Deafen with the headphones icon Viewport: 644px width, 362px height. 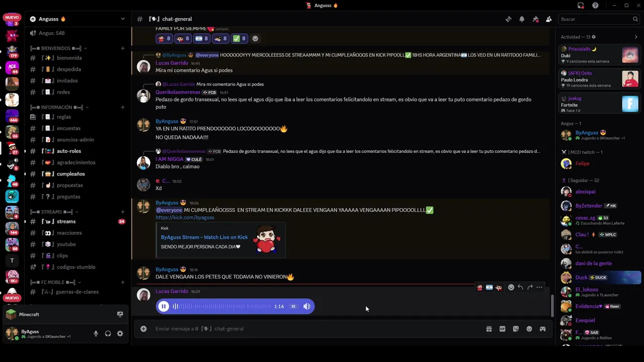[x=108, y=333]
